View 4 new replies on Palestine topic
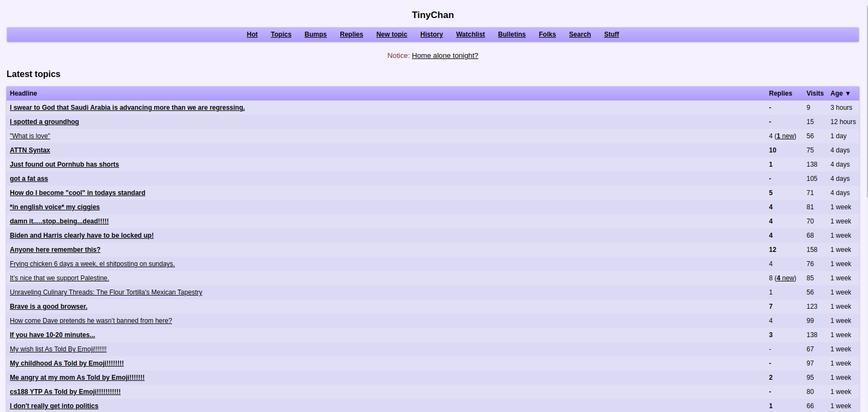Viewport: 868px width, 412px height. 786,278
